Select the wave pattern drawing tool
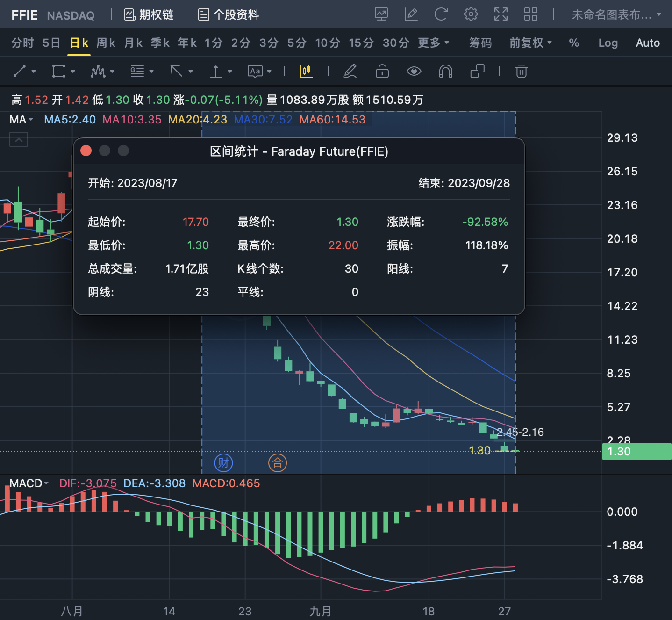The image size is (672, 620). 98,72
